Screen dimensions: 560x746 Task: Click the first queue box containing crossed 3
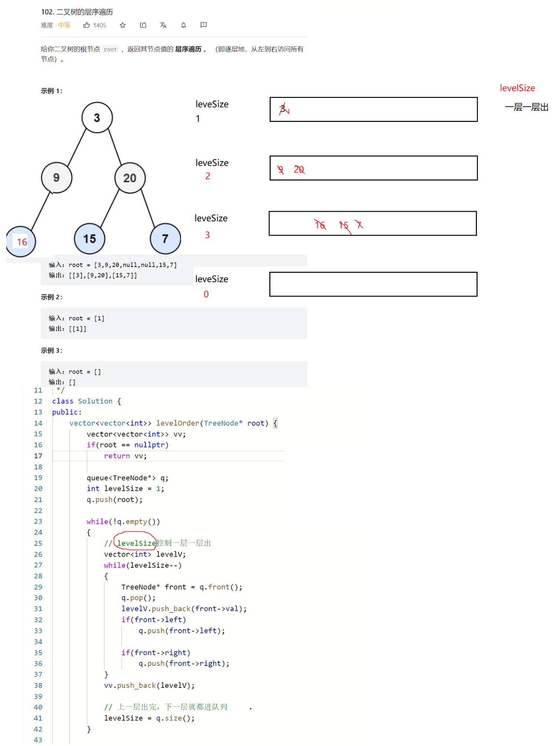click(x=373, y=109)
